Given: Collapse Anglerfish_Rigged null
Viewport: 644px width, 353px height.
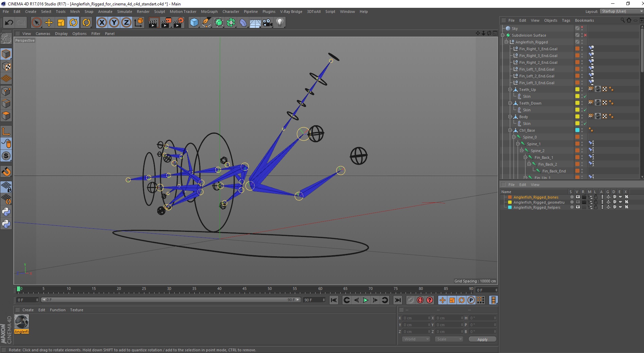Looking at the screenshot, I should pos(506,42).
